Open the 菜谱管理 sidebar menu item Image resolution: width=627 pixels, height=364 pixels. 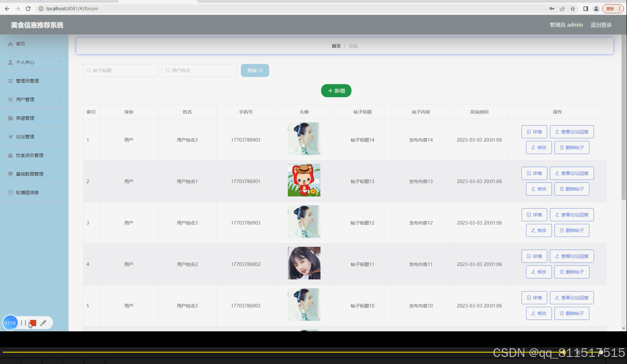click(34, 118)
